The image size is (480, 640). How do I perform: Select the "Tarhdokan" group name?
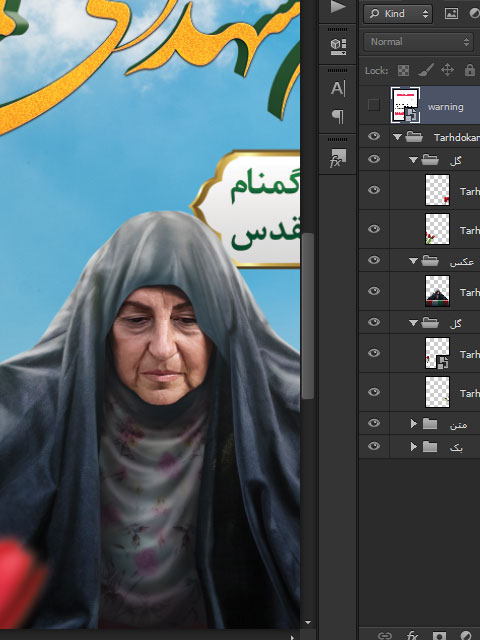tap(457, 138)
